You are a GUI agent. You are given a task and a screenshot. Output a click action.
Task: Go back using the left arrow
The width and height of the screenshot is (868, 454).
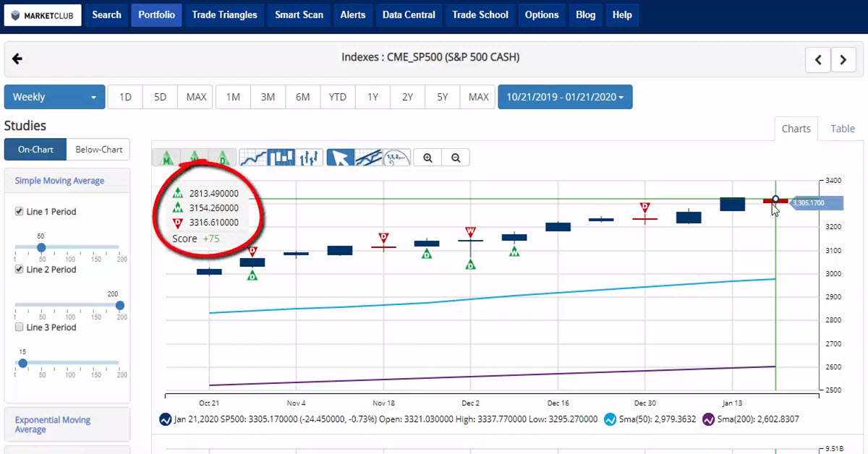pyautogui.click(x=17, y=59)
